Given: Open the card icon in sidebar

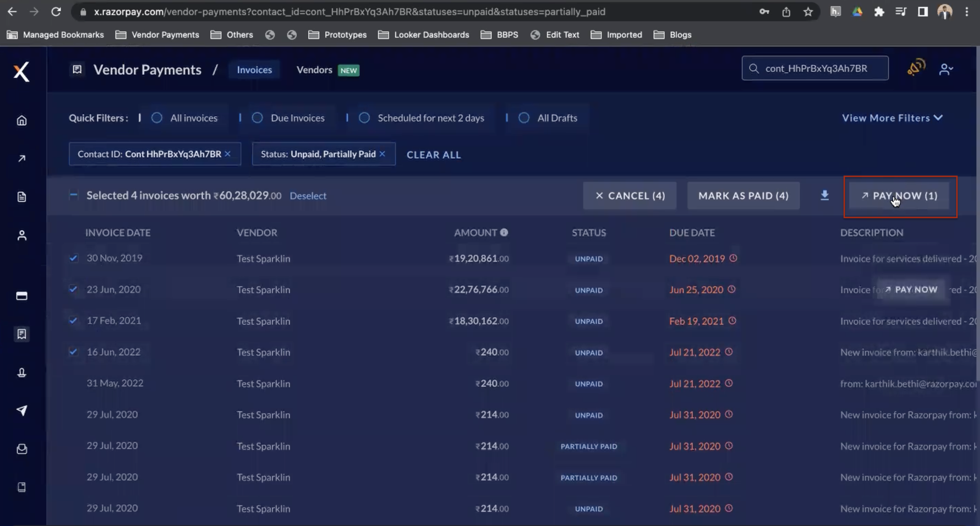Looking at the screenshot, I should (x=22, y=296).
